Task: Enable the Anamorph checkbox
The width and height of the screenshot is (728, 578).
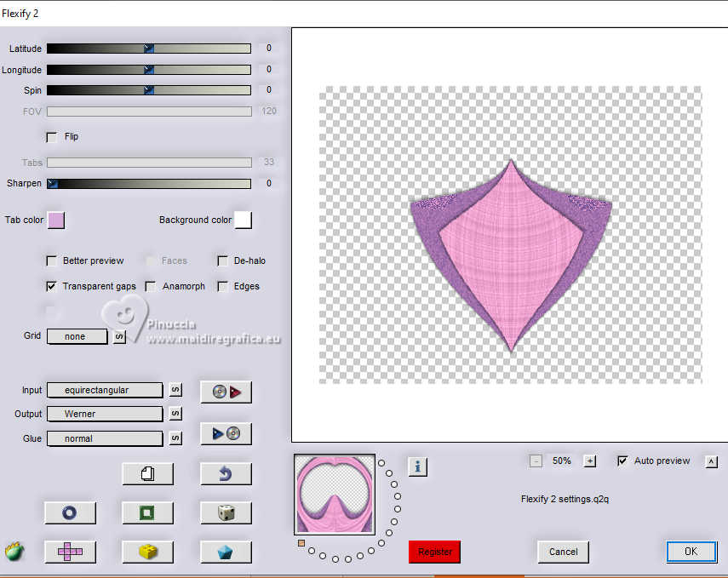Action: [x=151, y=287]
